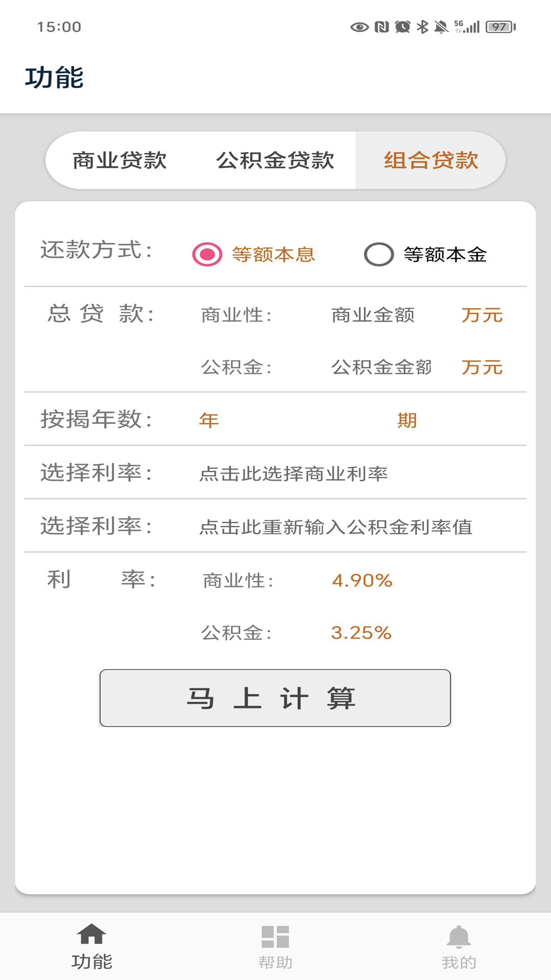The height and width of the screenshot is (980, 551).
Task: Open 点击此重新输入公积金利率值 rate option
Action: coord(336,527)
